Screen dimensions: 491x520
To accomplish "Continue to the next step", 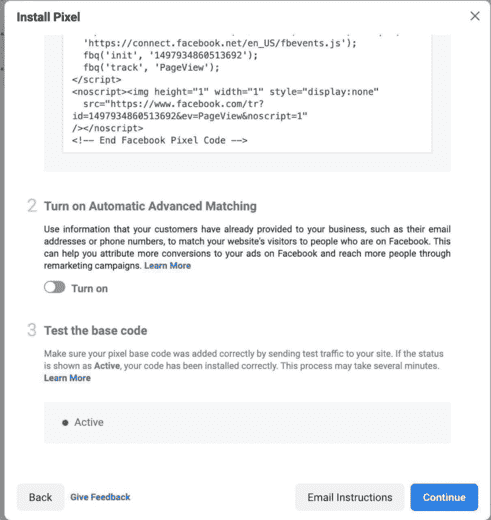I will [x=444, y=497].
